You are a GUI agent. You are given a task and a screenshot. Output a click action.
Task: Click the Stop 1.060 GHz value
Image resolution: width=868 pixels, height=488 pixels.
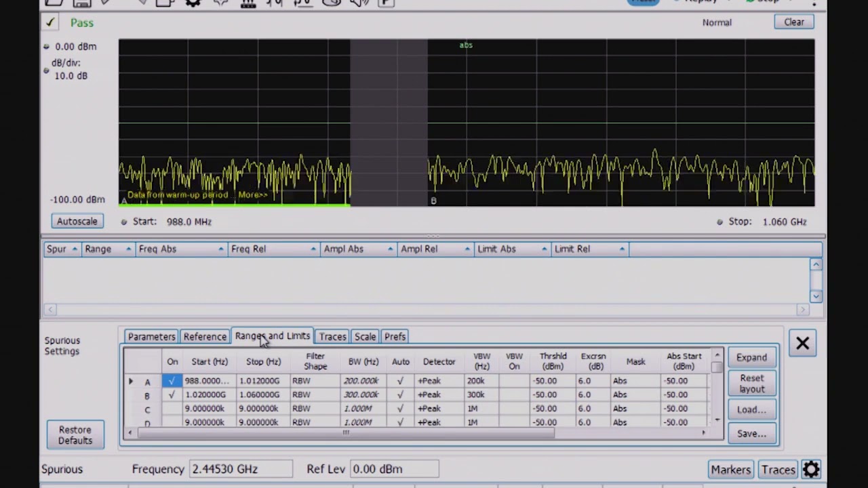click(x=785, y=222)
